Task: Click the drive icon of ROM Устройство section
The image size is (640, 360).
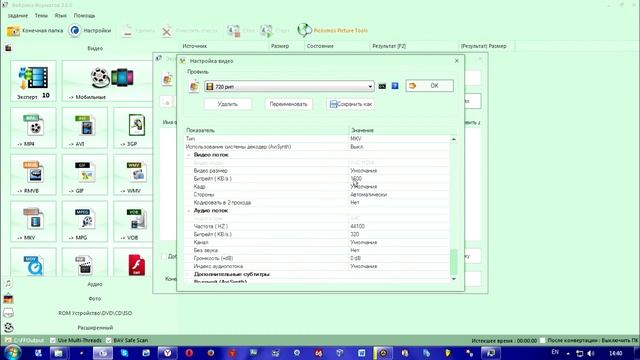Action: point(8,313)
